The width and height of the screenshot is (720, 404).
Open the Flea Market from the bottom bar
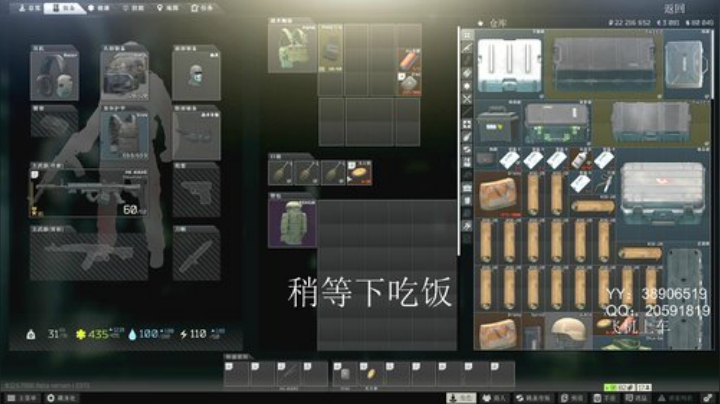point(532,398)
